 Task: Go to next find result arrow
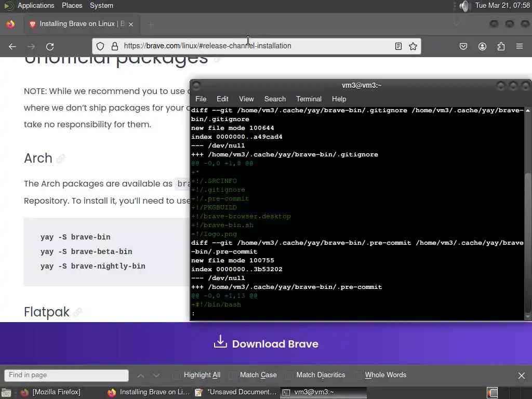click(x=156, y=375)
